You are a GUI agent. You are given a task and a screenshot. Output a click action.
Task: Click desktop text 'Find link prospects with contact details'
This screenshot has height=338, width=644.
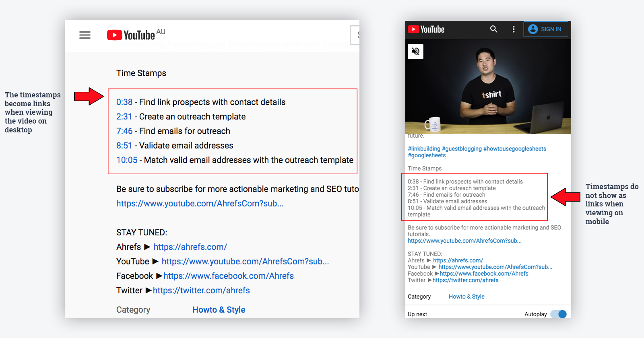pos(212,102)
